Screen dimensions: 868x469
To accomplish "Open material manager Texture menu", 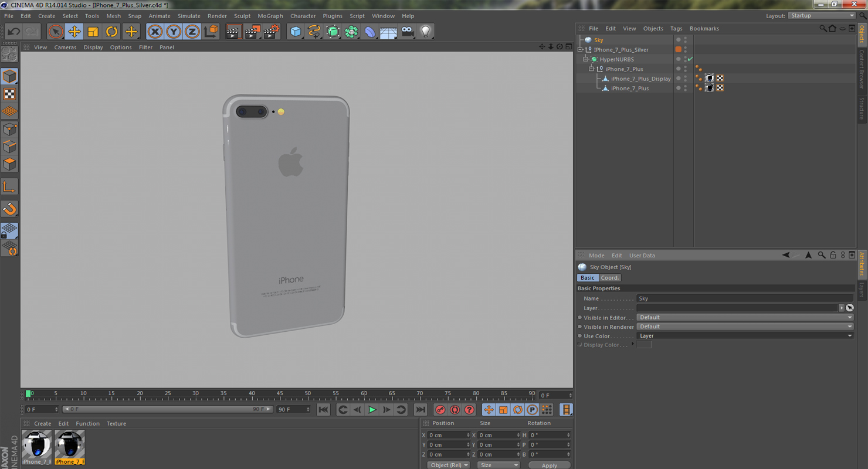I will click(x=116, y=423).
